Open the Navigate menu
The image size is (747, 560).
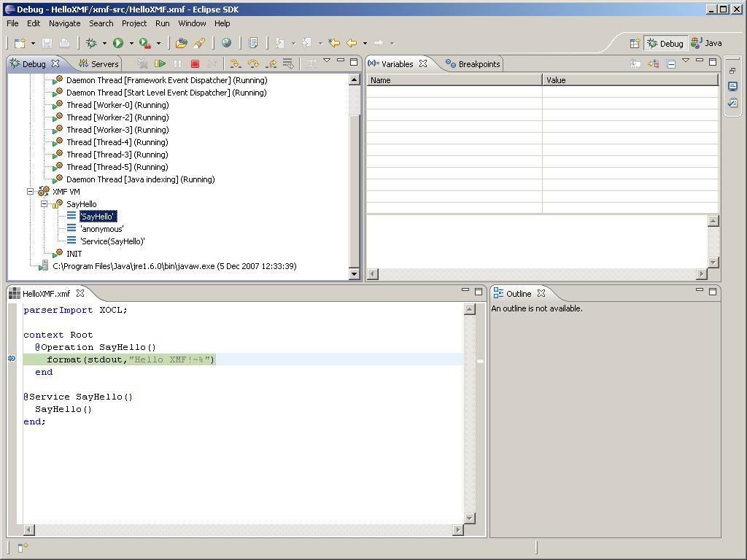click(64, 23)
